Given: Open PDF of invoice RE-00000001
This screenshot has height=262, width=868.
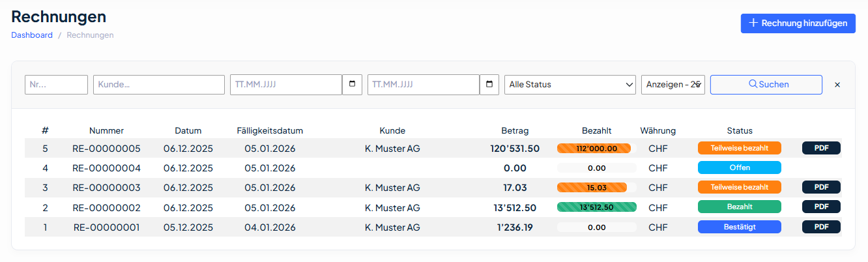Looking at the screenshot, I should coord(821,227).
